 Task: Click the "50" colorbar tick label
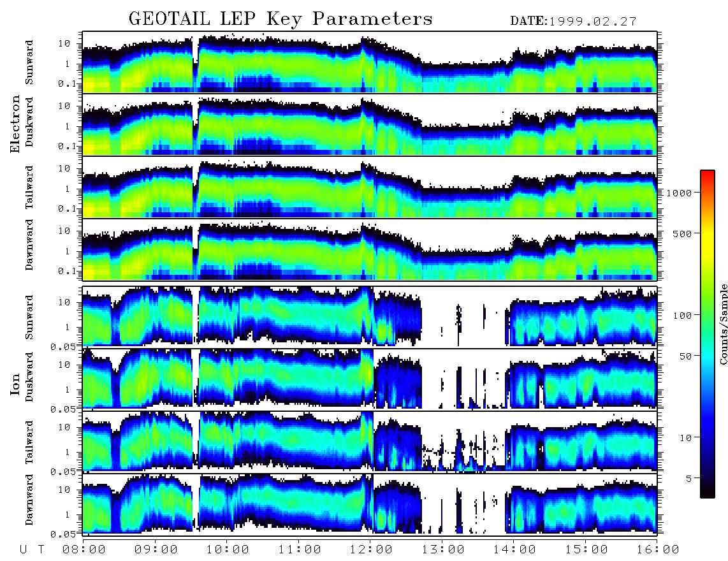[x=685, y=356]
